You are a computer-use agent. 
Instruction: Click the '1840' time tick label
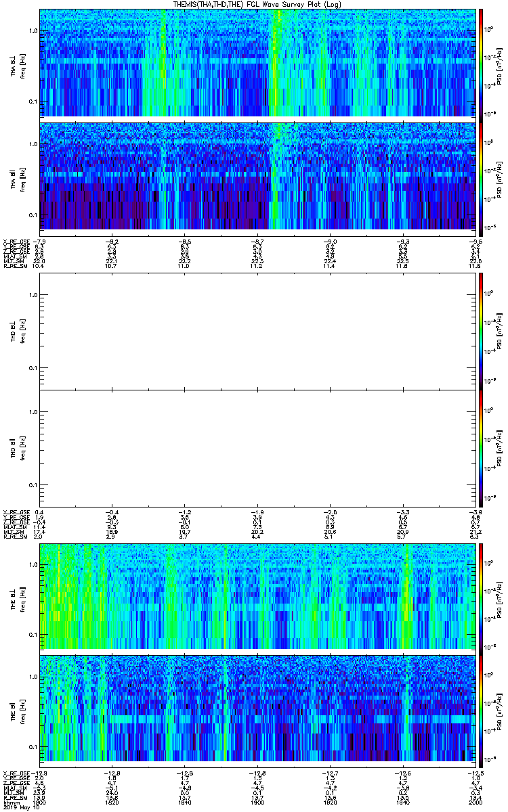tap(184, 803)
